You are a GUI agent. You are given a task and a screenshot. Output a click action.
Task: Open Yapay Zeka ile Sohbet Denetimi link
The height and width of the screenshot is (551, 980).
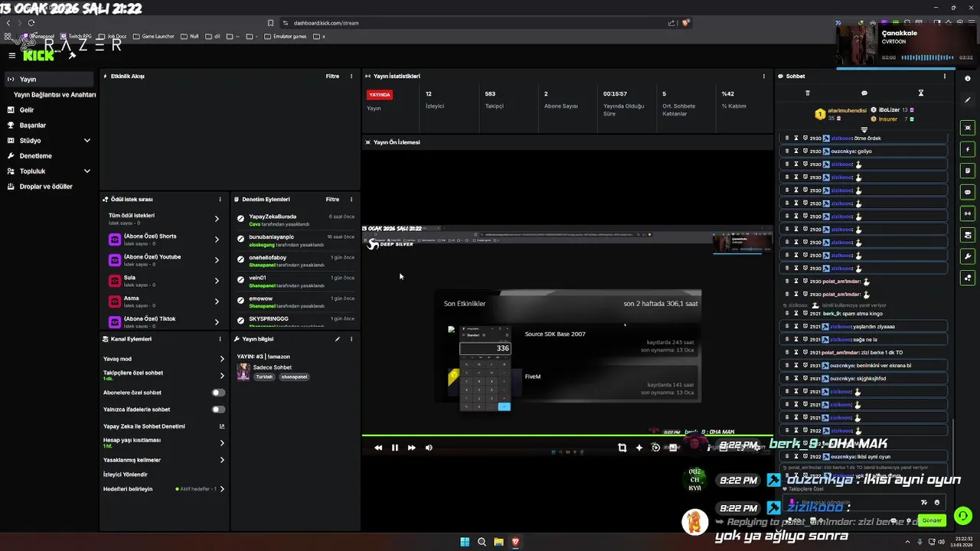164,426
